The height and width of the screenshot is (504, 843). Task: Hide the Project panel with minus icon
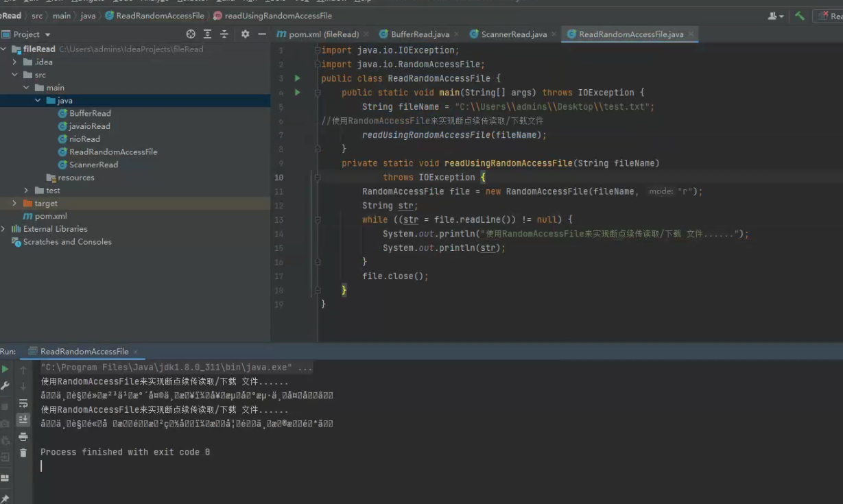coord(262,34)
